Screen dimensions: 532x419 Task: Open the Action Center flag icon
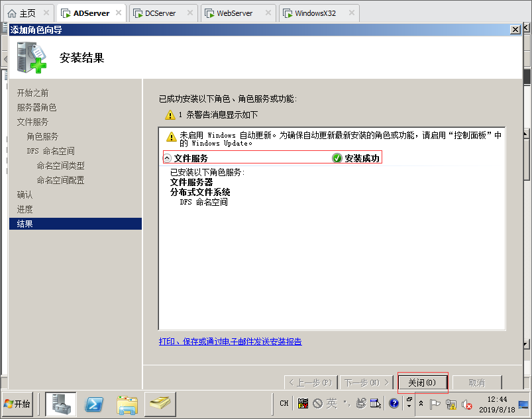[x=435, y=404]
